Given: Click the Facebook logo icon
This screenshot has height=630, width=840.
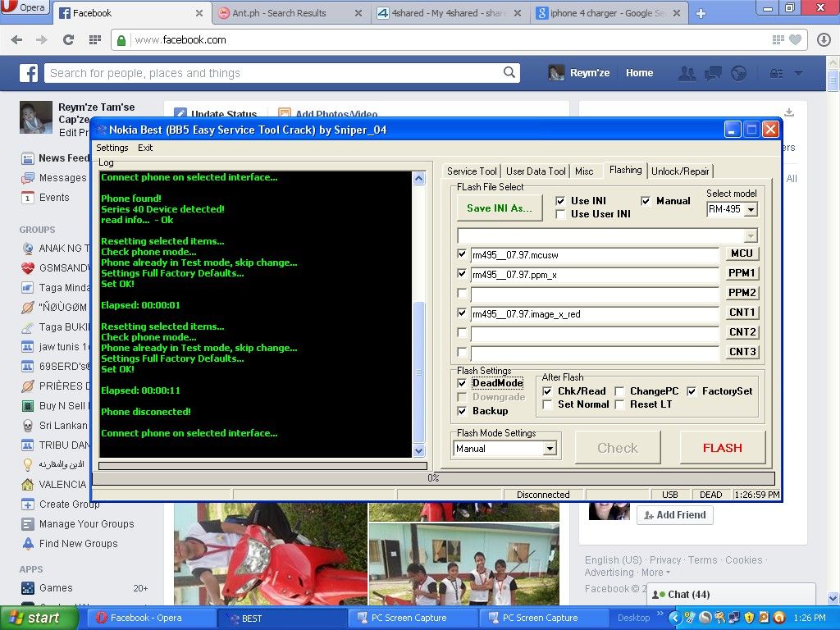Looking at the screenshot, I should pos(29,73).
